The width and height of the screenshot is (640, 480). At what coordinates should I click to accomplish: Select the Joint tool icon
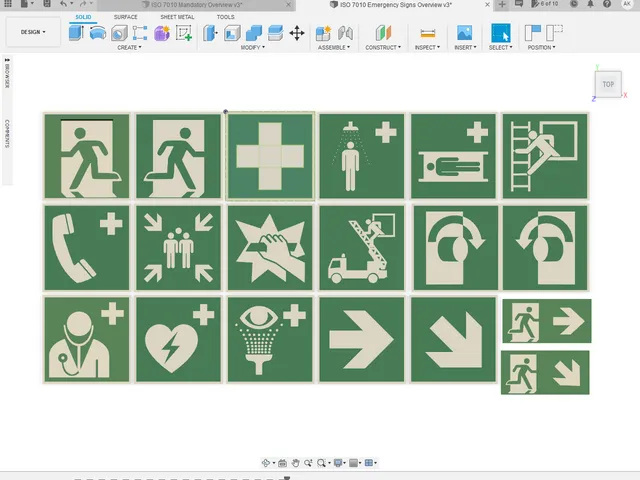[345, 33]
